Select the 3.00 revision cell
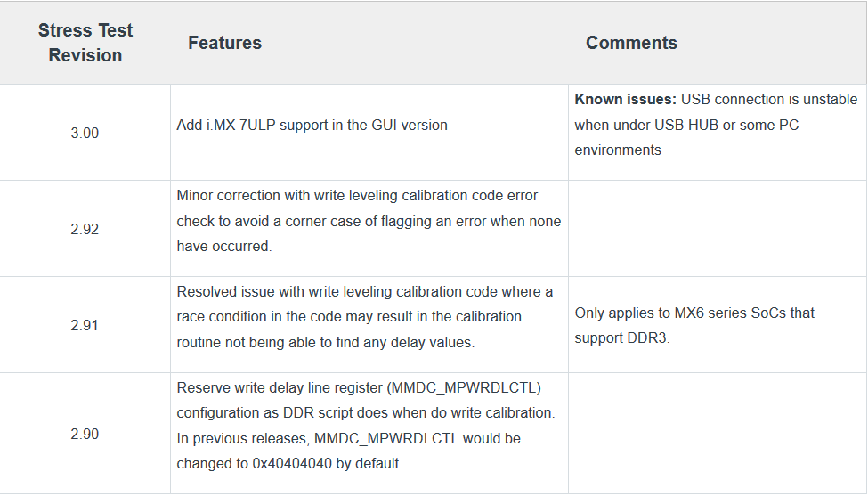 point(85,133)
